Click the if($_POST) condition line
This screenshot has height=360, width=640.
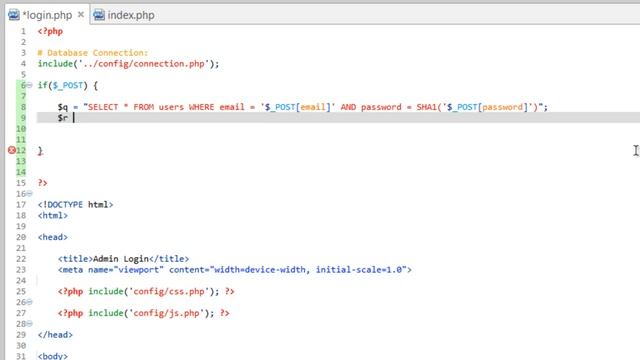click(x=68, y=85)
